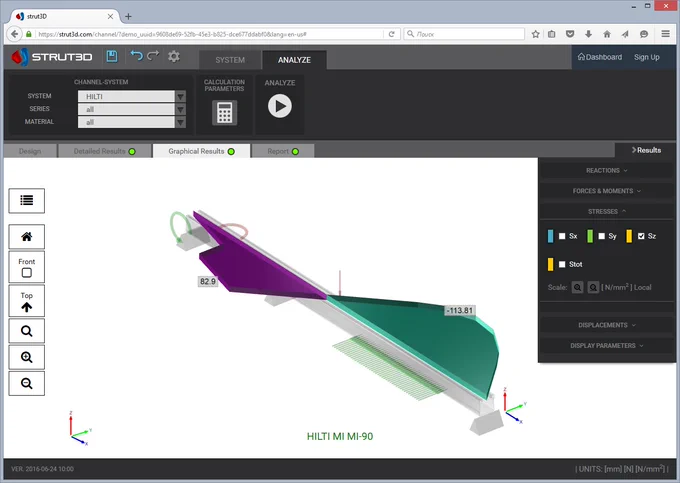Screen dimensions: 680x483
Task: Enable the Sx stress checkbox
Action: click(x=562, y=236)
